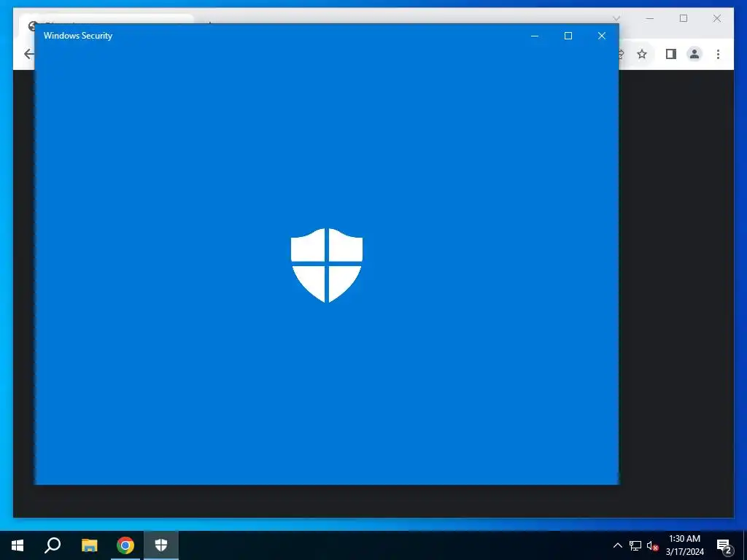Viewport: 747px width, 560px height.
Task: Open network status tray icon
Action: (635, 545)
